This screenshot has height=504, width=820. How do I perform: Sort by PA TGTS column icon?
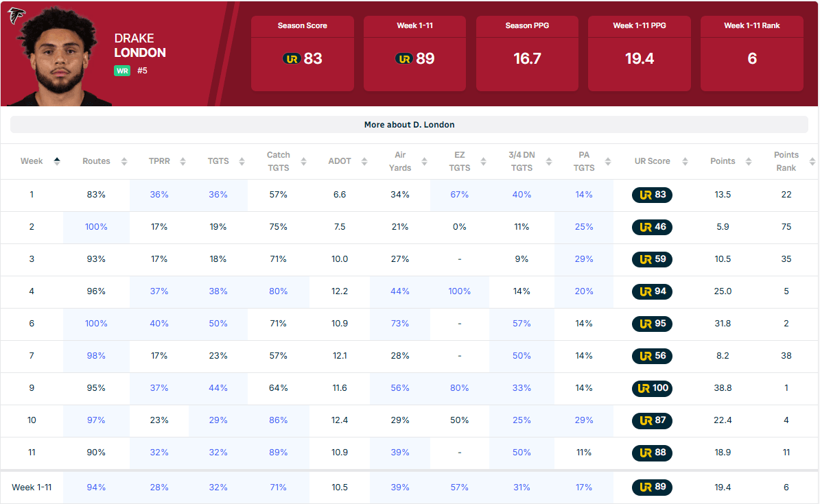[x=608, y=162]
